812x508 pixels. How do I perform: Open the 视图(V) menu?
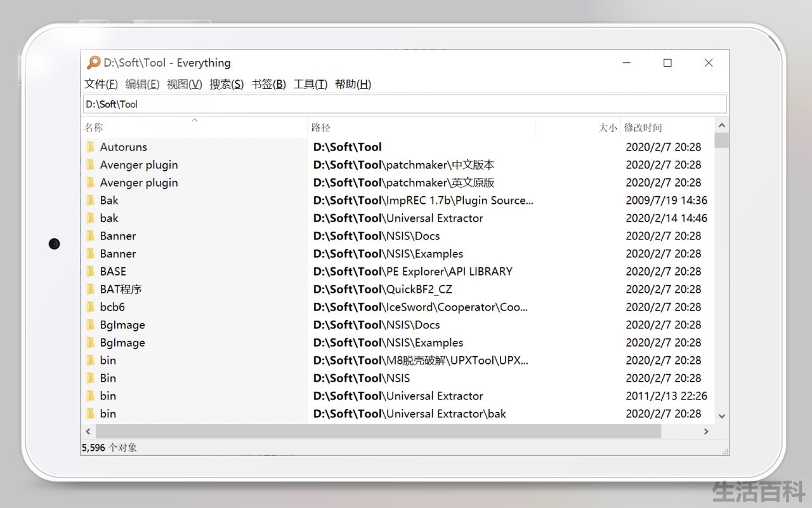[185, 84]
